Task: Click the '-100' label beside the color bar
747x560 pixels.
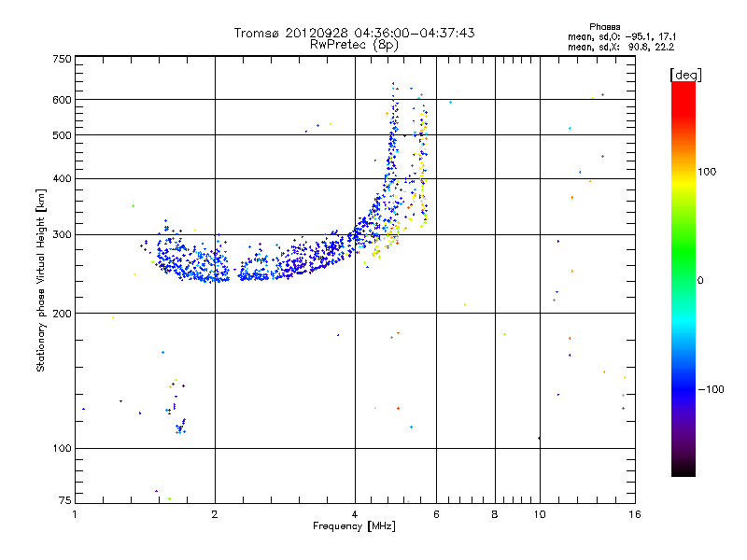Action: (711, 389)
